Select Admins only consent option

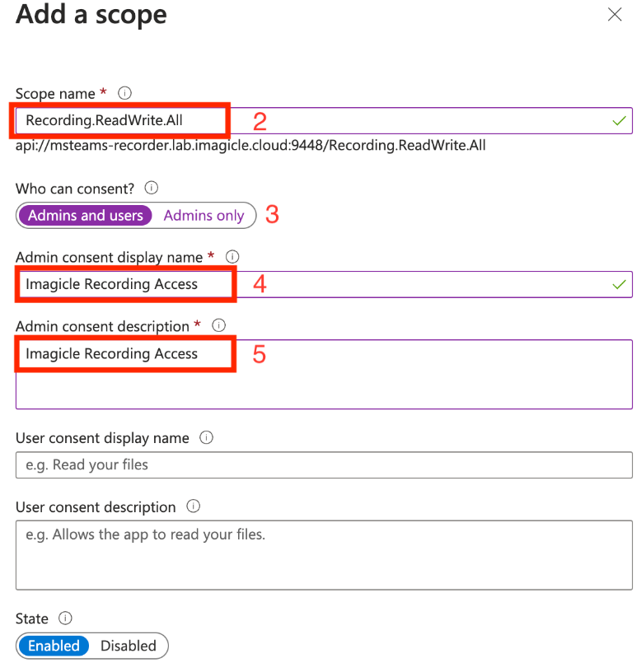click(204, 216)
